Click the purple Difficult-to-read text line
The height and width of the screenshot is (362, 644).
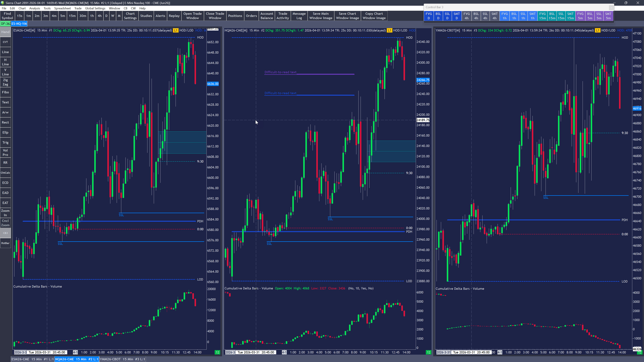coord(325,74)
